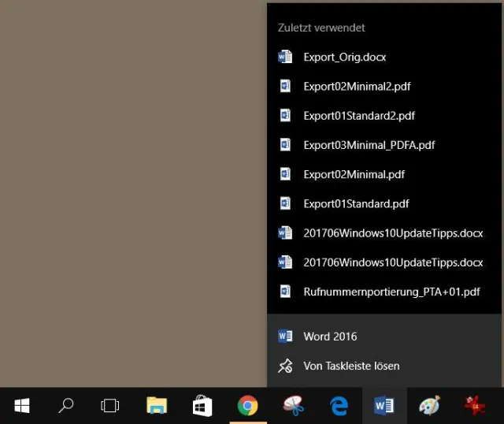The height and width of the screenshot is (424, 504).
Task: Select 'Von Taskleiste lösen' to unpin Word
Action: point(351,366)
